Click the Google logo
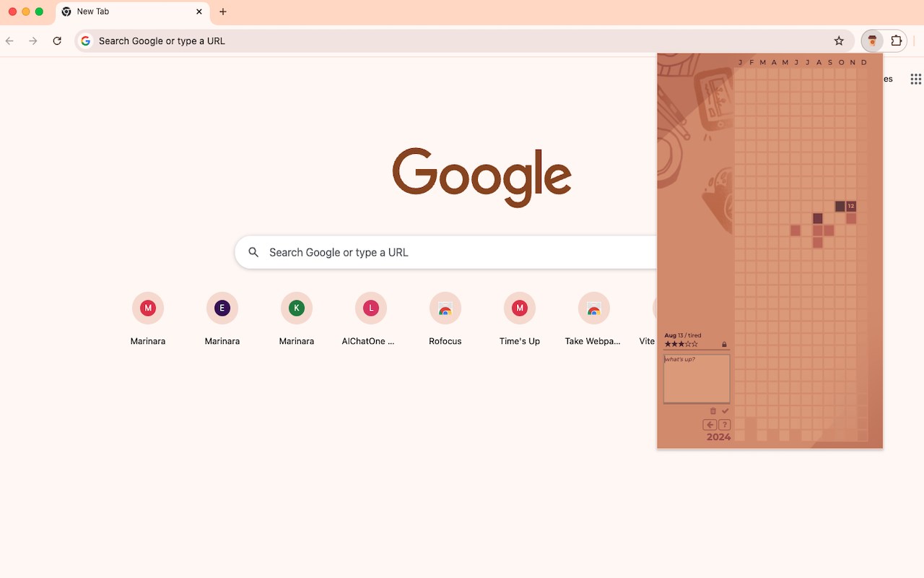 tap(482, 177)
